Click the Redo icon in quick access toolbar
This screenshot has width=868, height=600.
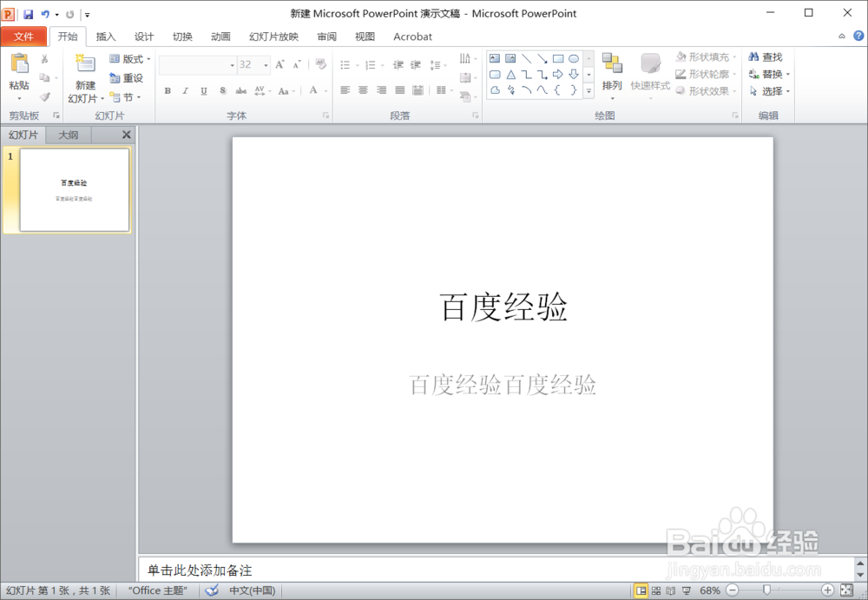[69, 15]
